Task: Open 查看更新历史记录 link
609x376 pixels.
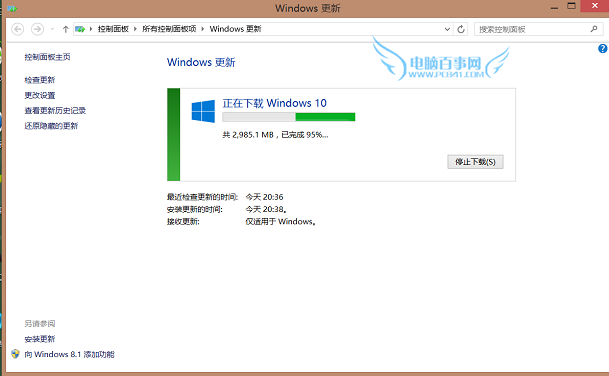Action: [x=55, y=111]
